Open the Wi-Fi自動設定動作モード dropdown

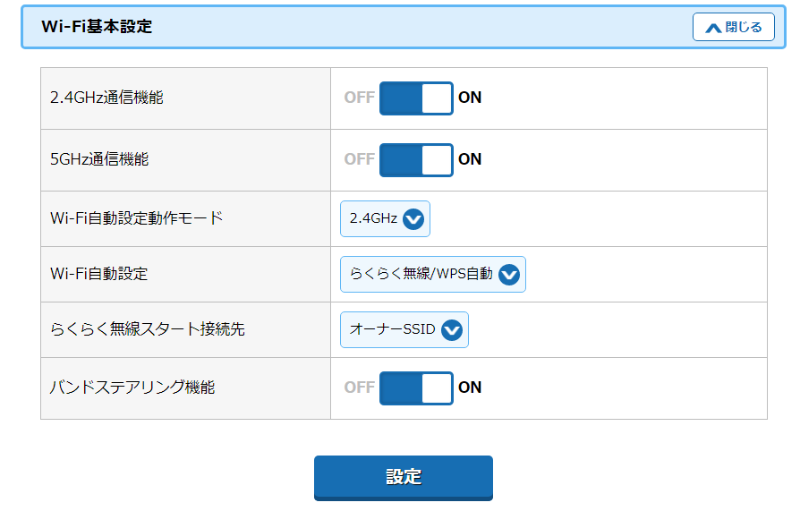[x=385, y=218]
